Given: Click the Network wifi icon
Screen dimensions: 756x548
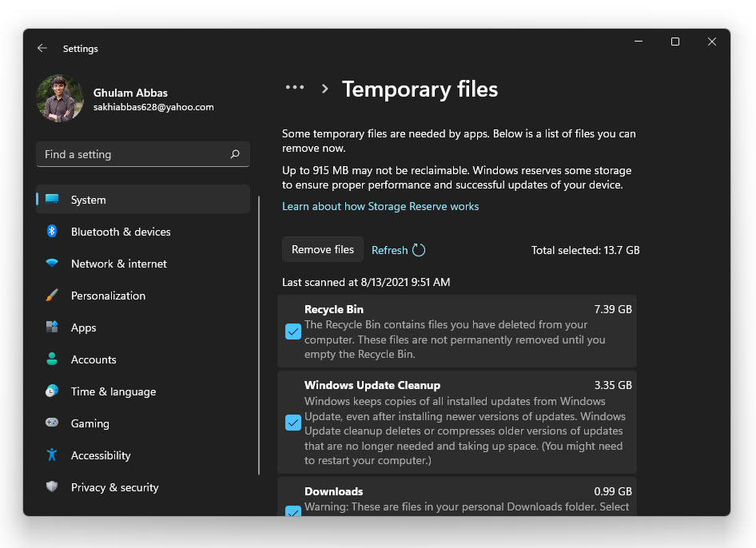Looking at the screenshot, I should [52, 263].
